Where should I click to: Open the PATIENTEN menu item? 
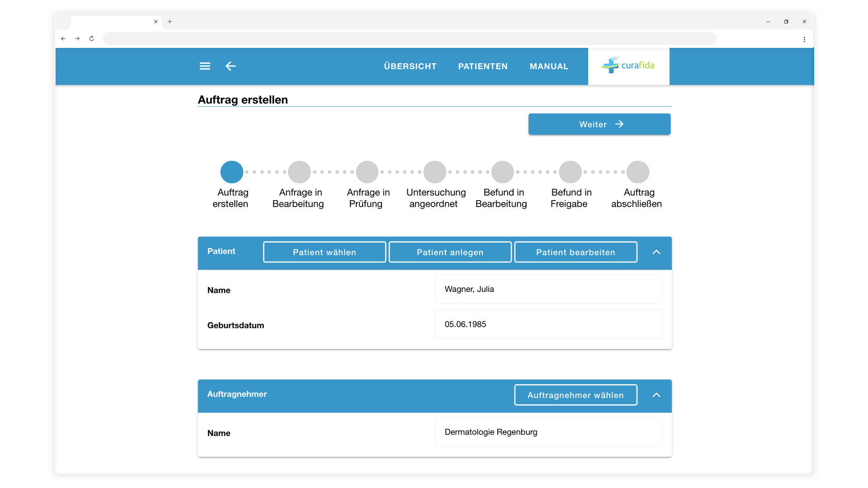[483, 66]
